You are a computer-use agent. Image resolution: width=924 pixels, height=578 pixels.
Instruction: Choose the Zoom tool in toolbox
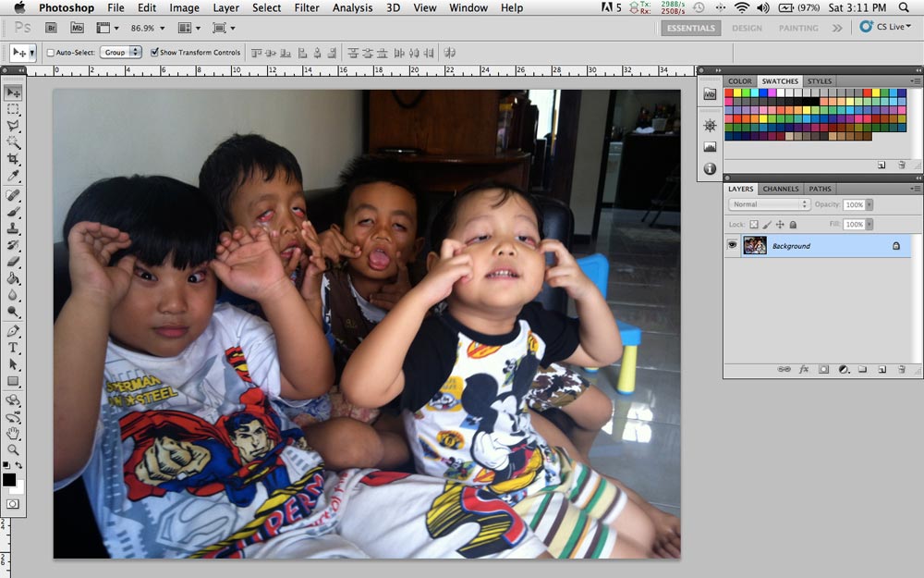[13, 449]
